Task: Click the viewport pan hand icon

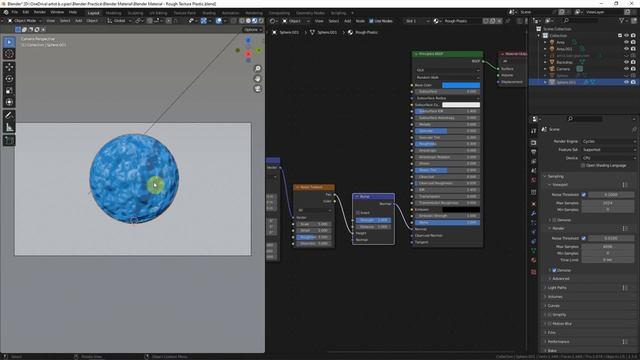Action: pyautogui.click(x=258, y=79)
